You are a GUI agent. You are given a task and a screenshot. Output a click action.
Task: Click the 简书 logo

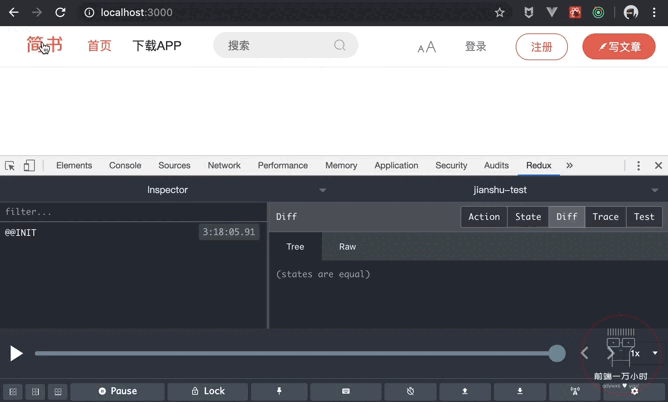[x=44, y=45]
